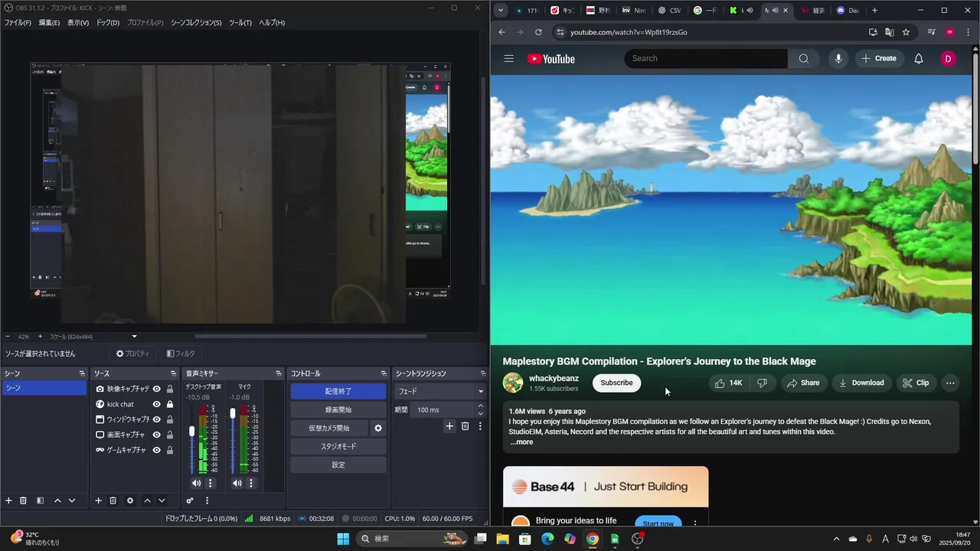Screen dimensions: 980x551
Task: Remove the selected source with the ソース panel trash icon
Action: [113, 500]
